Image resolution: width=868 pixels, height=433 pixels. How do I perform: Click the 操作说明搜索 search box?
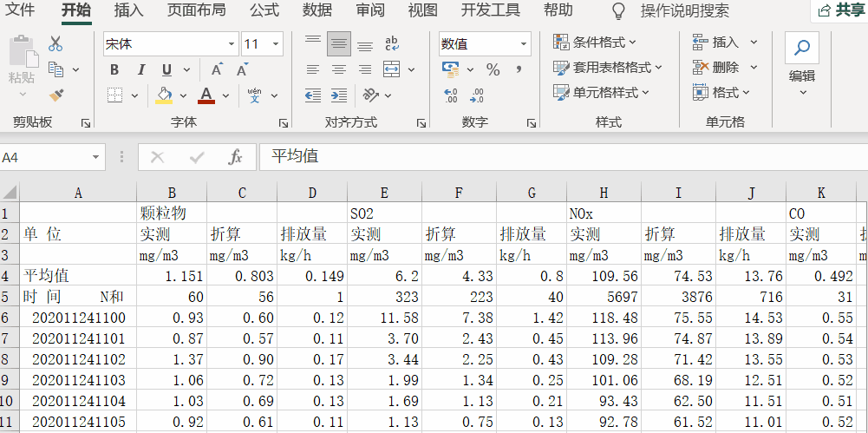685,10
